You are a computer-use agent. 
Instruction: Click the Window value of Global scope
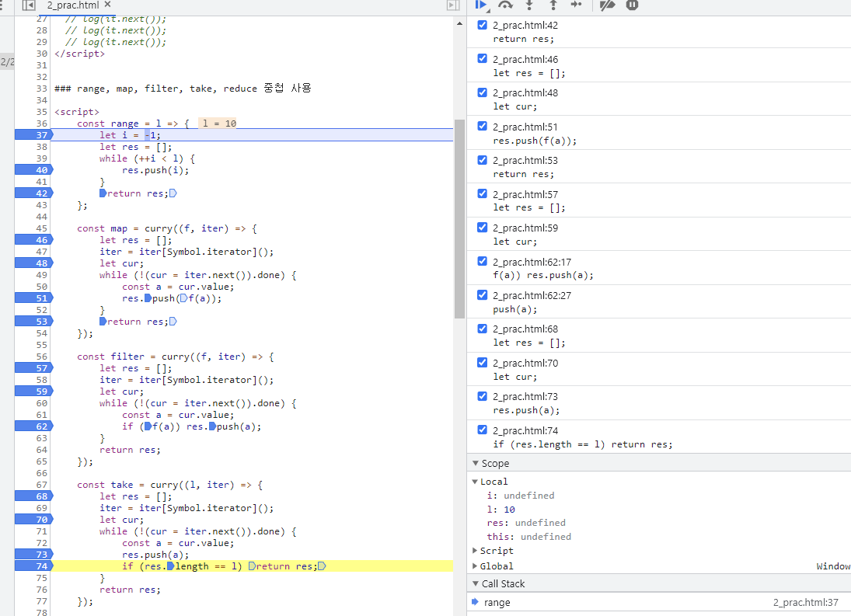click(833, 566)
